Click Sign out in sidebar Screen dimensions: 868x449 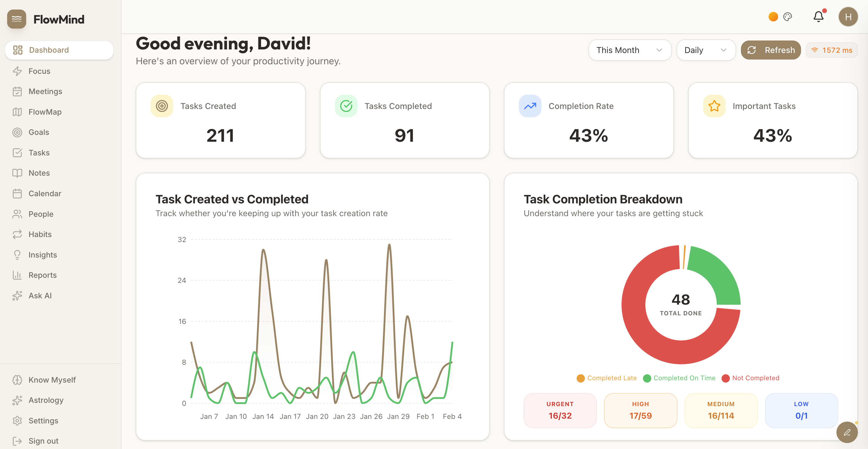click(43, 441)
